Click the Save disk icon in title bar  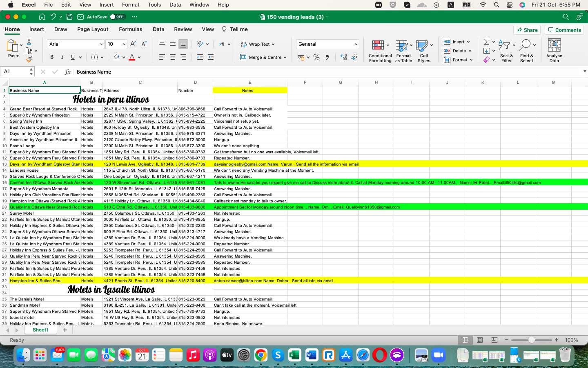click(69, 17)
